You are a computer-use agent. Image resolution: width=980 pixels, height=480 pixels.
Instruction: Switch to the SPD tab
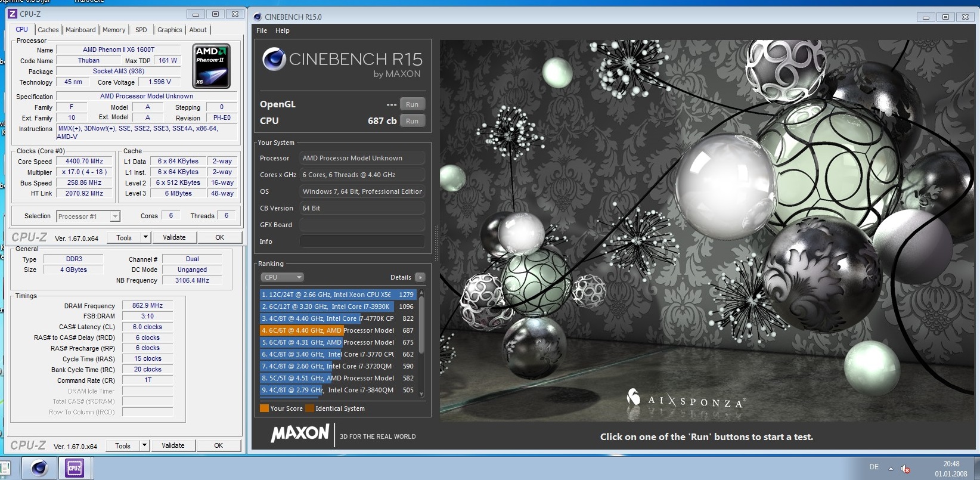pyautogui.click(x=141, y=30)
